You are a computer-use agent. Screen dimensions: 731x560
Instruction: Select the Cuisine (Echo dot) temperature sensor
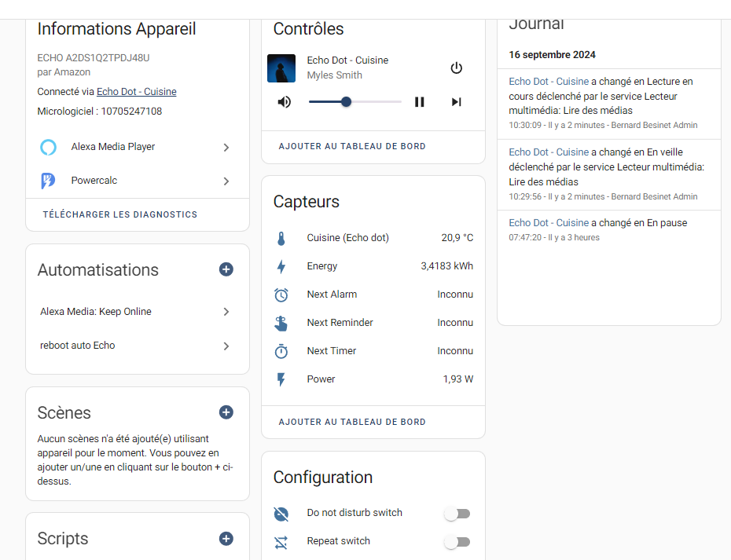pyautogui.click(x=347, y=238)
